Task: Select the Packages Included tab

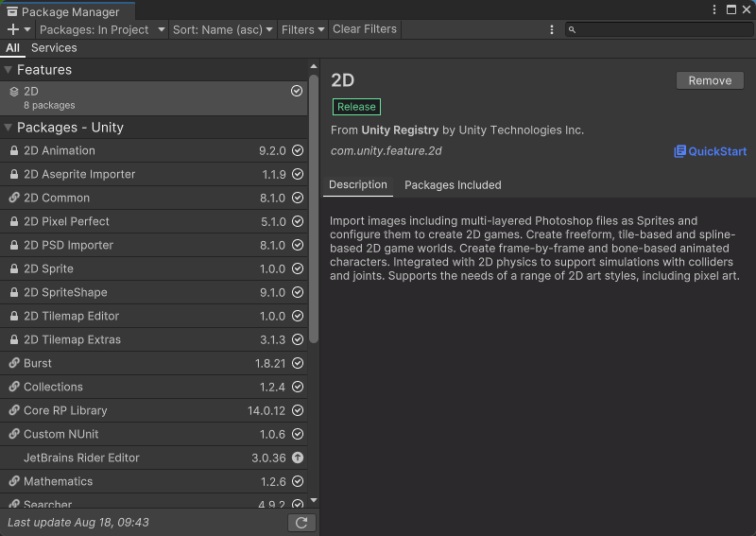Action: tap(453, 184)
